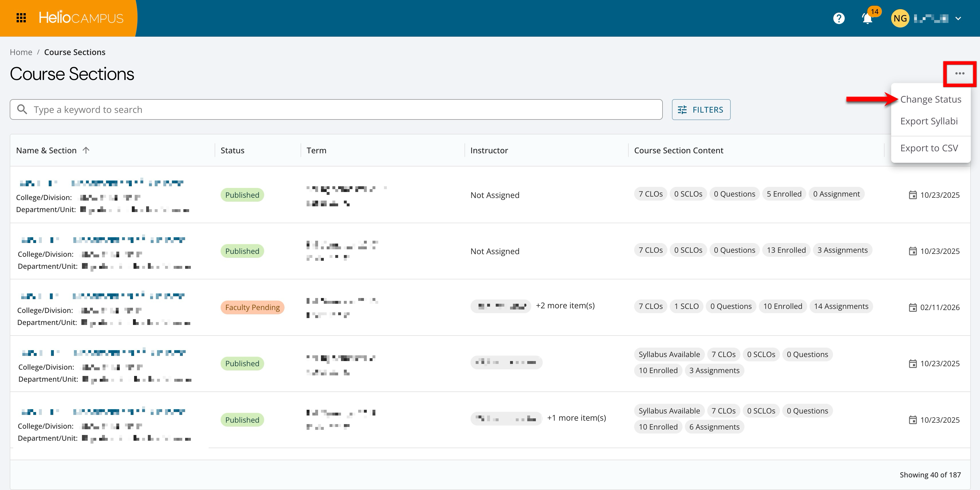
Task: Open the app launcher grid icon
Action: (x=21, y=18)
